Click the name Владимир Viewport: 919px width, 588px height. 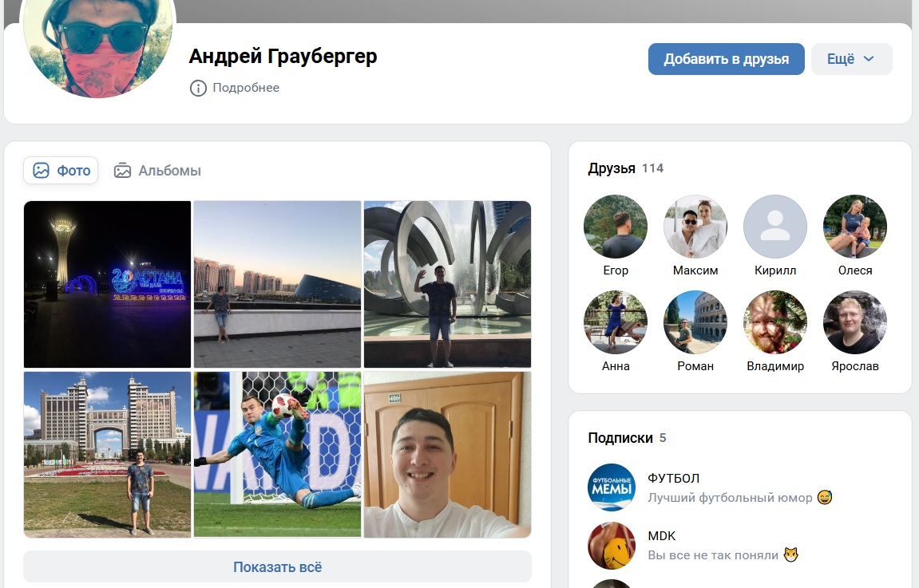click(x=774, y=367)
